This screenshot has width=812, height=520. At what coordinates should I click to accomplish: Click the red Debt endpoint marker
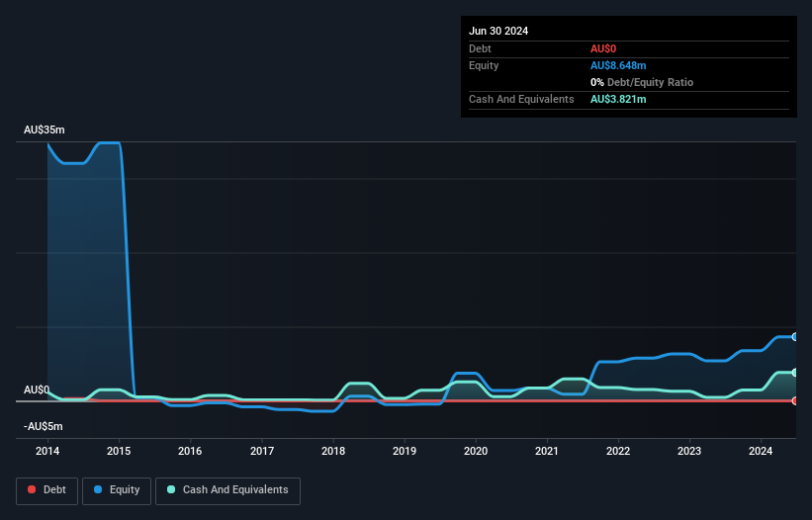795,401
